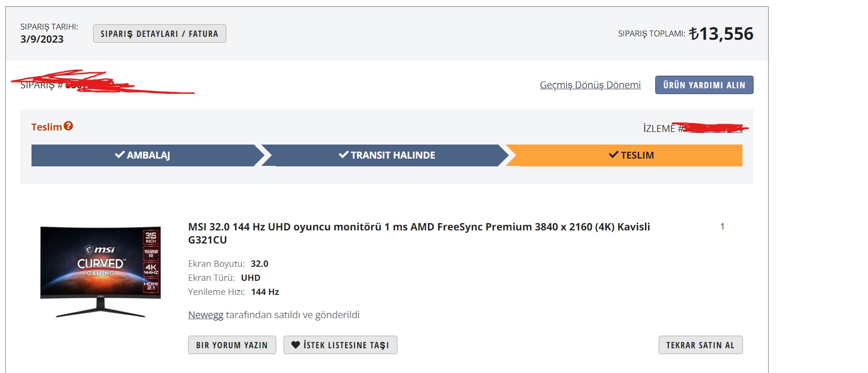The height and width of the screenshot is (373, 868).
Task: Open the Geçmiş Dönüş Dönemi link
Action: (590, 85)
